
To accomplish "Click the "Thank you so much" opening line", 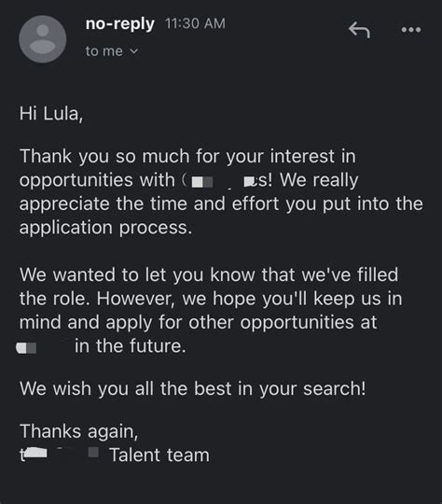I will pos(187,157).
